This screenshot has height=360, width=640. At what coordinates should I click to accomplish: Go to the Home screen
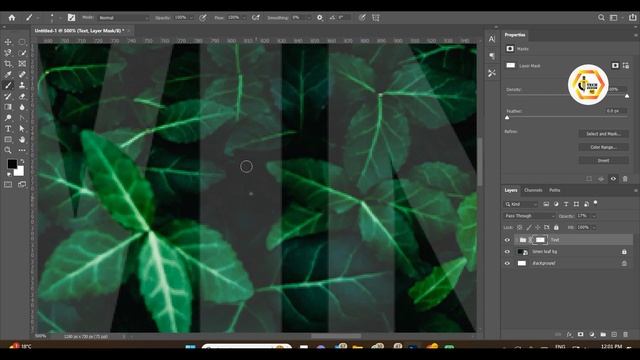coord(12,18)
